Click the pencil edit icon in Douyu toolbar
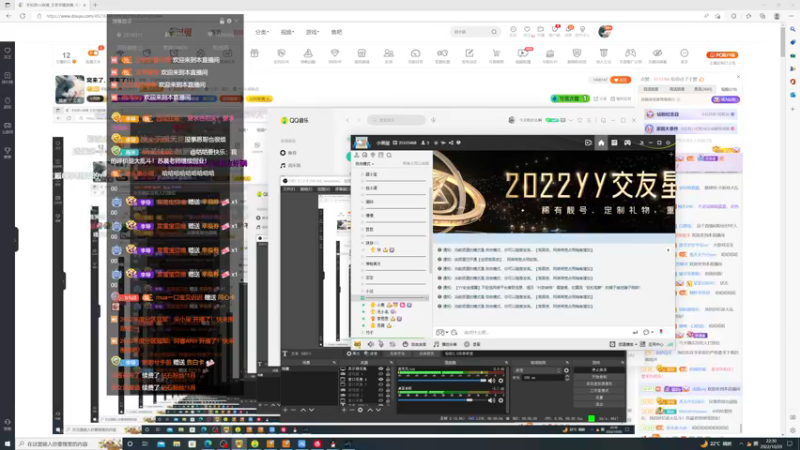 [469, 53]
